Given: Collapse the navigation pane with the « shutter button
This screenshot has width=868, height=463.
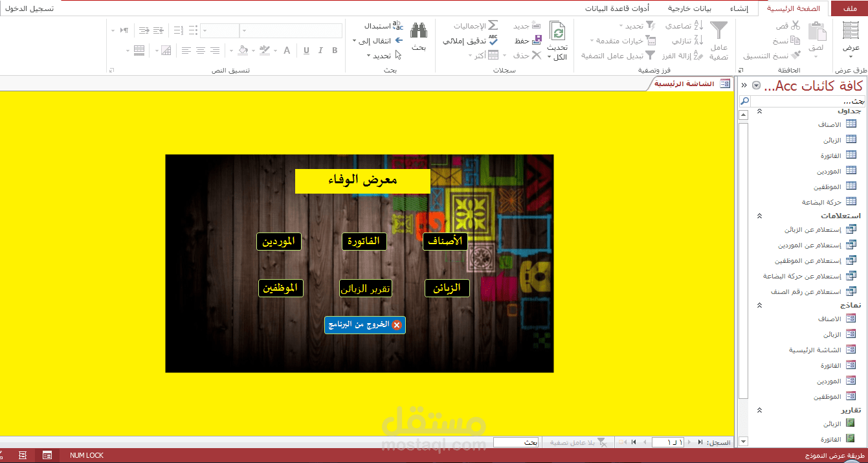Looking at the screenshot, I should (x=744, y=85).
